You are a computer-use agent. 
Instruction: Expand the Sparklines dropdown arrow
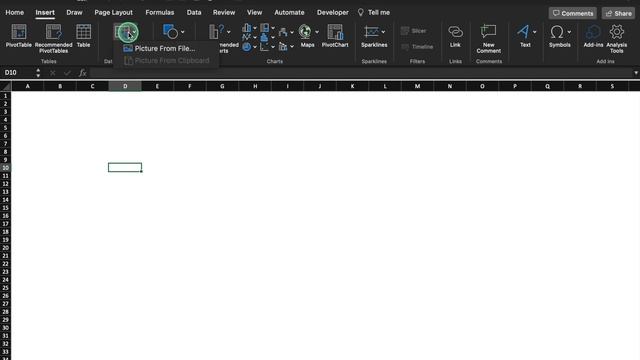coord(383,32)
